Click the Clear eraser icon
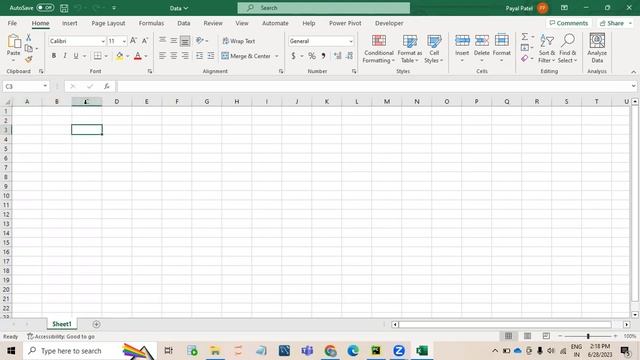Screen dimensions: 640x360 click(x=525, y=59)
